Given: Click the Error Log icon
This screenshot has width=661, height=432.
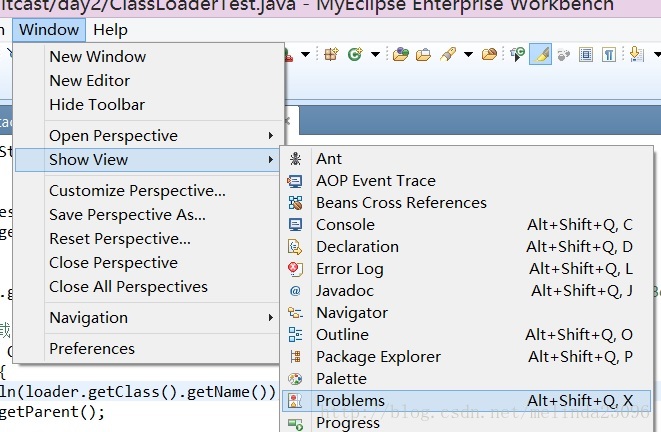Looking at the screenshot, I should tap(295, 269).
